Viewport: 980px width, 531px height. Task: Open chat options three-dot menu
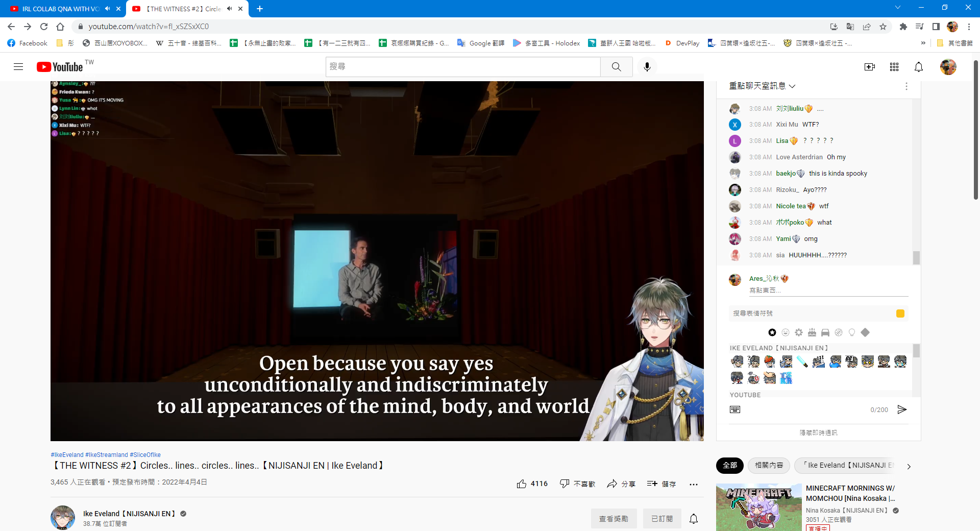click(x=906, y=86)
